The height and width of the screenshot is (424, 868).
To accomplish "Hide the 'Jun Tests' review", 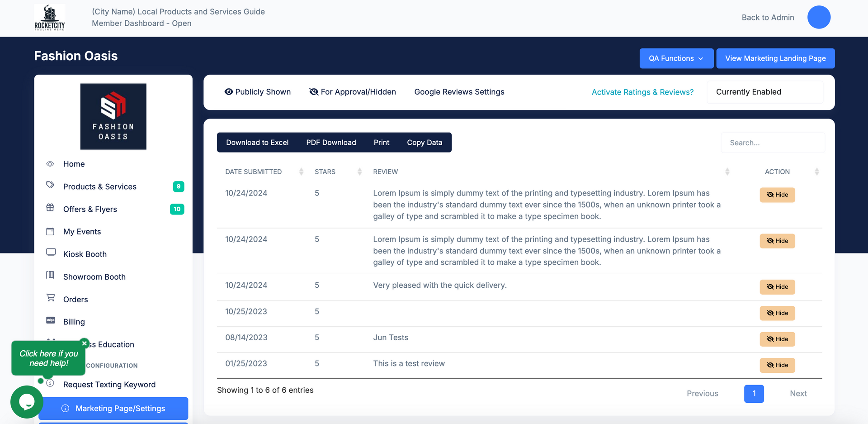I will tap(777, 339).
